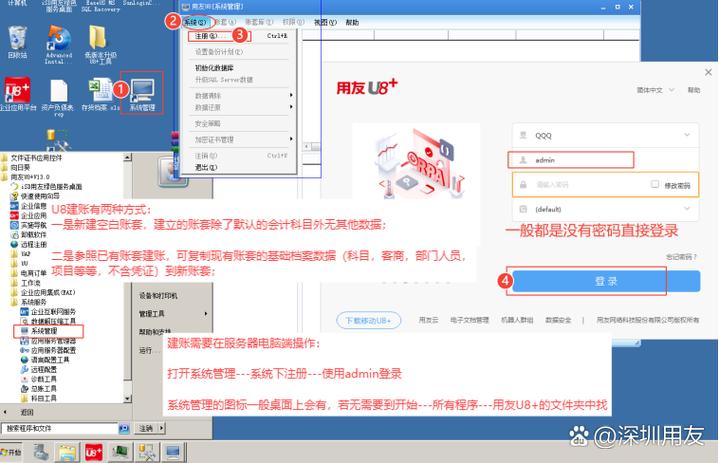Screen dimensions: 719x463
Task: Click the start menu search box
Action: pos(60,428)
